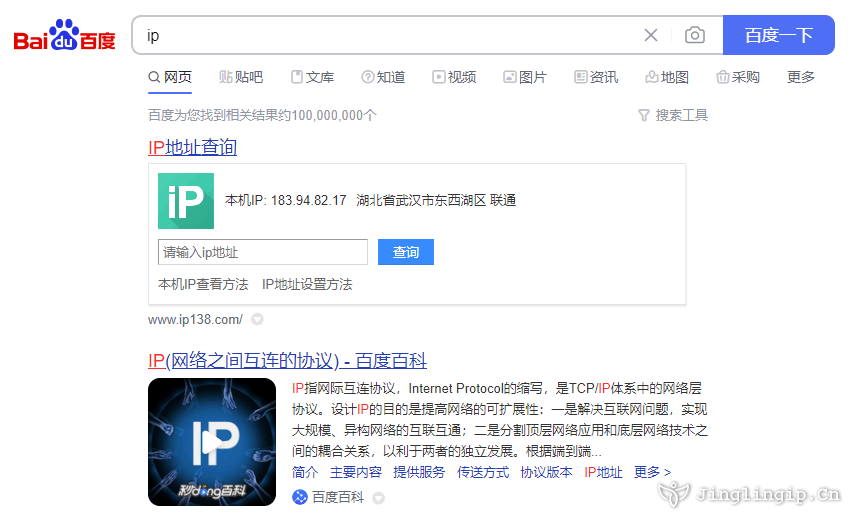The width and height of the screenshot is (848, 515).
Task: Switch to the 图片 tab
Action: click(525, 77)
